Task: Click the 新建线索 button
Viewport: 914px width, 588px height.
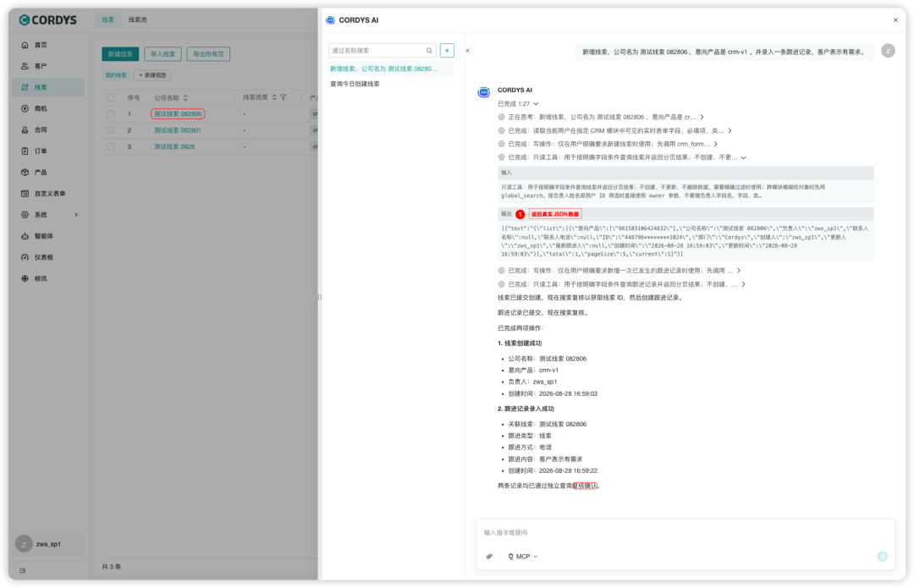Action: pos(120,54)
